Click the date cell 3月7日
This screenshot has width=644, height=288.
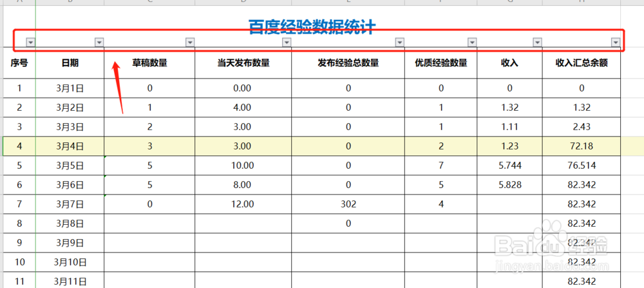70,204
